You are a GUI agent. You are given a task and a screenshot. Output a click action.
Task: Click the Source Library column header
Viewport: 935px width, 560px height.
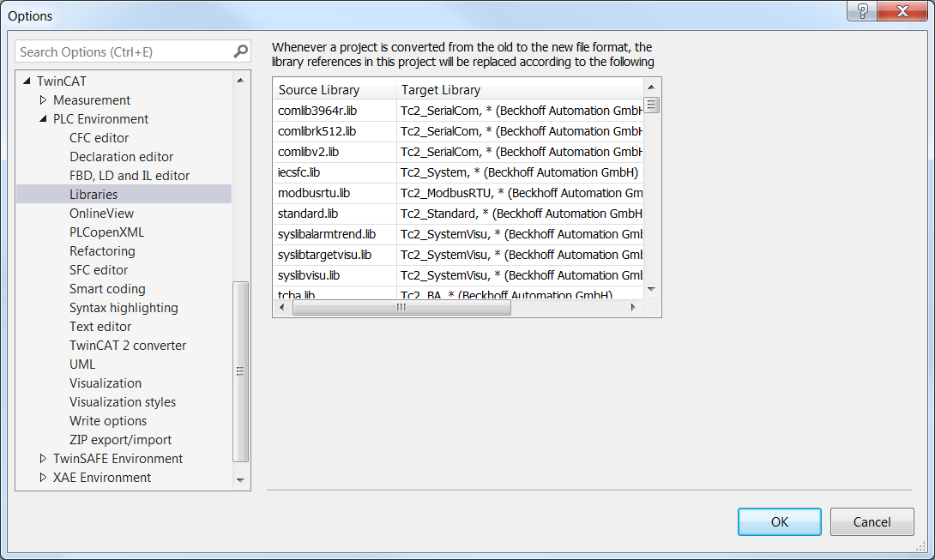click(335, 90)
